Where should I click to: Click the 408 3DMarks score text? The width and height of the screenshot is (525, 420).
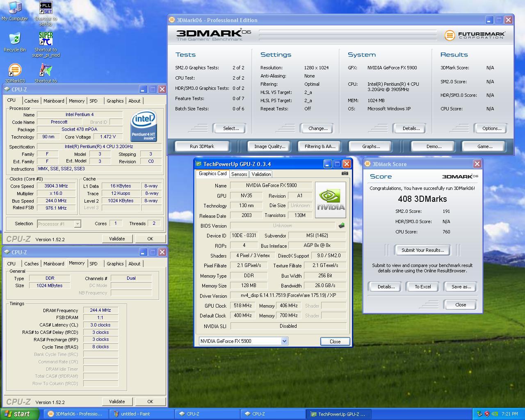point(422,199)
